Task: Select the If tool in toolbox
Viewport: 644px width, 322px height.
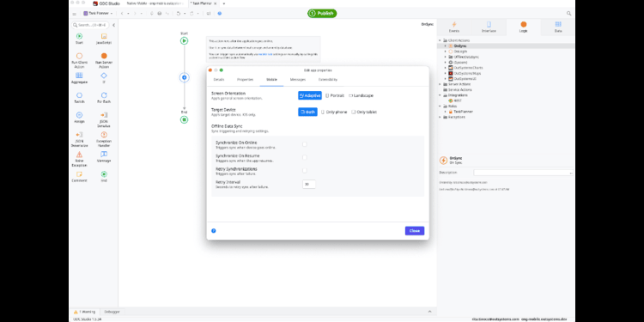Action: (x=104, y=78)
